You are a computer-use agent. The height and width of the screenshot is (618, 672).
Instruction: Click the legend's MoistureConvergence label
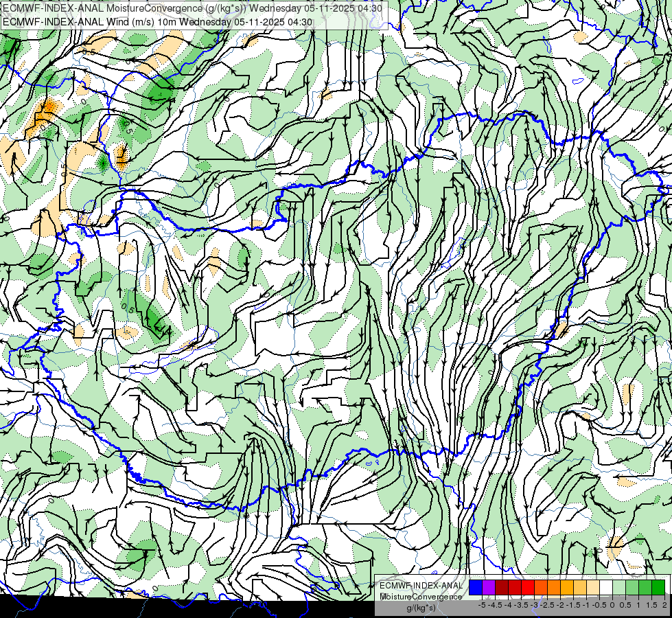point(421,597)
